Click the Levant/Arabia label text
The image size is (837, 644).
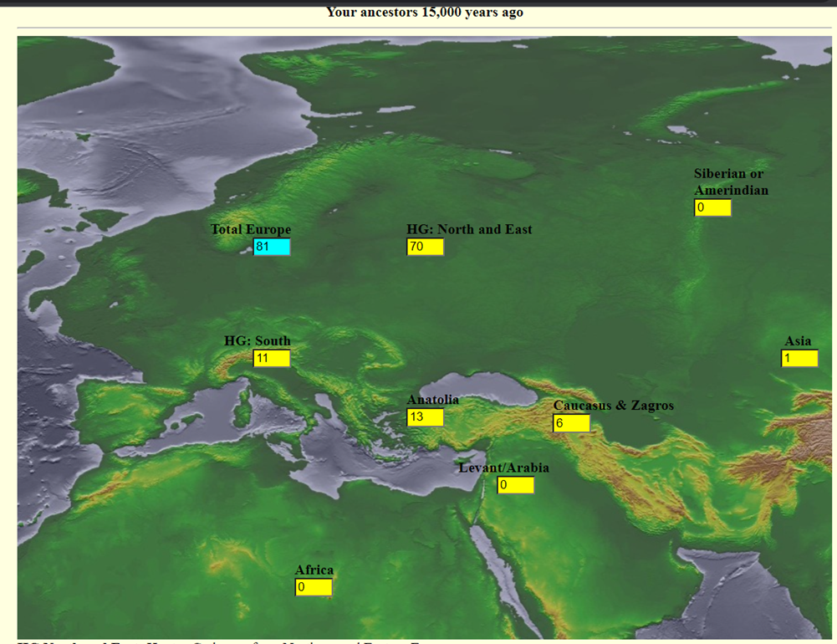click(504, 468)
